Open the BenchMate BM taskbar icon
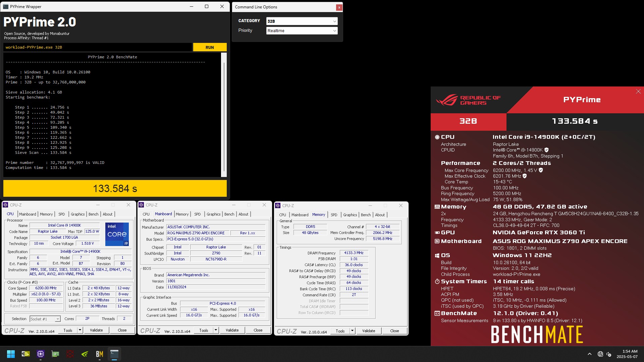The width and height of the screenshot is (644, 362). (100, 354)
